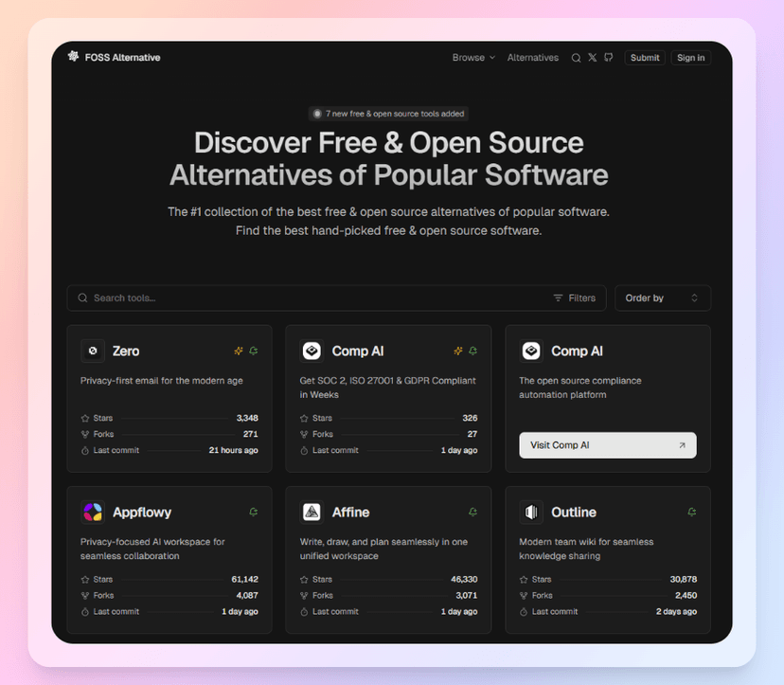This screenshot has height=685, width=784.
Task: Click the Outline logo icon
Action: coord(531,512)
